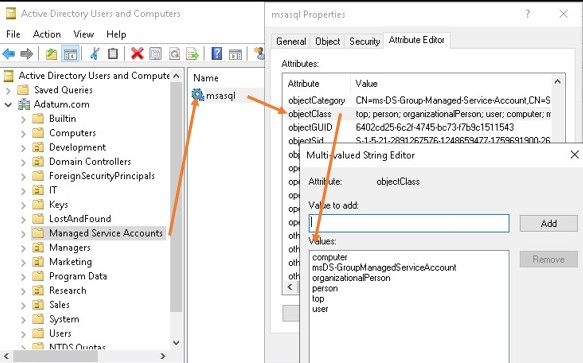Screen dimensions: 583x363
Task: Click the Add button
Action: [x=548, y=224]
